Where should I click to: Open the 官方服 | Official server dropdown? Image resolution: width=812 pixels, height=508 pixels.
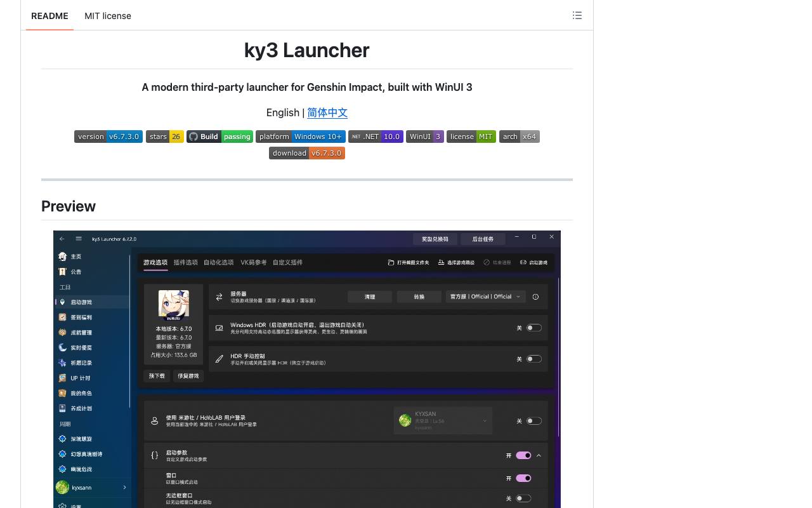[485, 297]
